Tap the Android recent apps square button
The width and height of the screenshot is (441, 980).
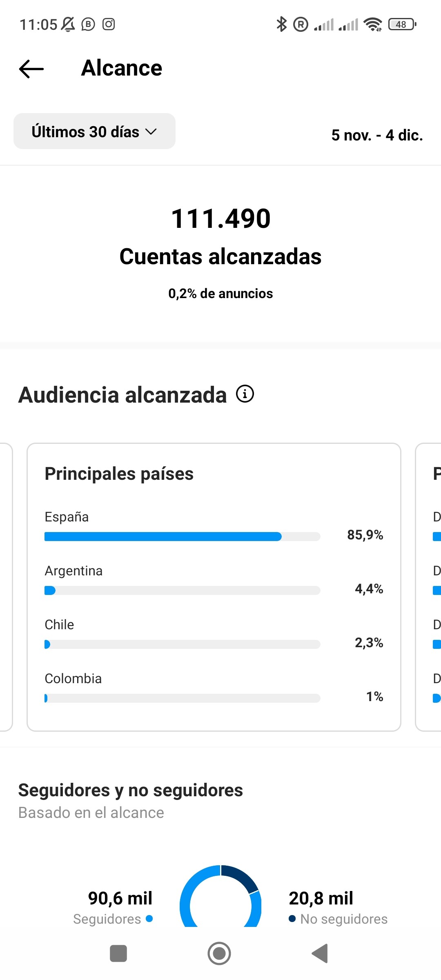point(118,953)
